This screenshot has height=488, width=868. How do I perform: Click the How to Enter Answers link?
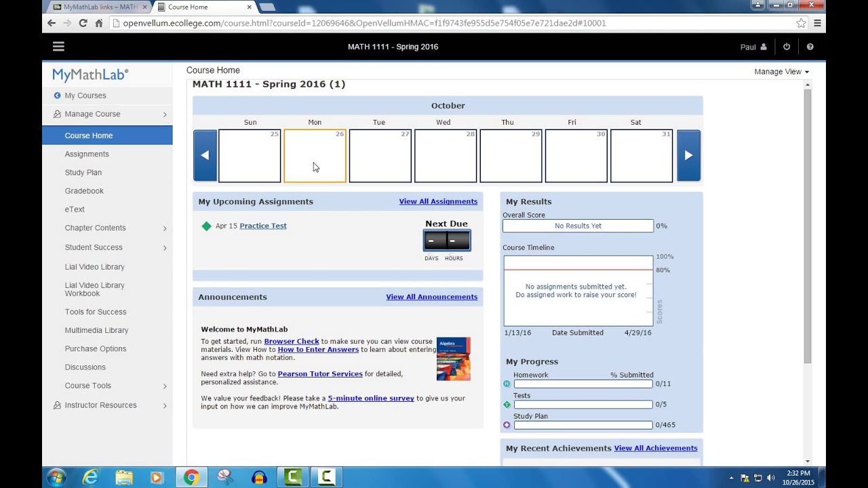[x=318, y=350]
